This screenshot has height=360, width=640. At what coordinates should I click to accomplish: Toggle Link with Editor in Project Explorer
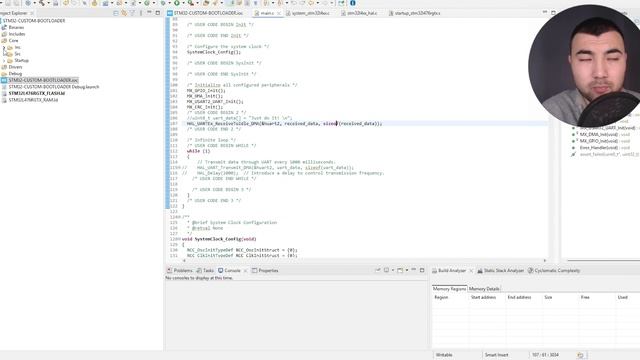point(124,13)
